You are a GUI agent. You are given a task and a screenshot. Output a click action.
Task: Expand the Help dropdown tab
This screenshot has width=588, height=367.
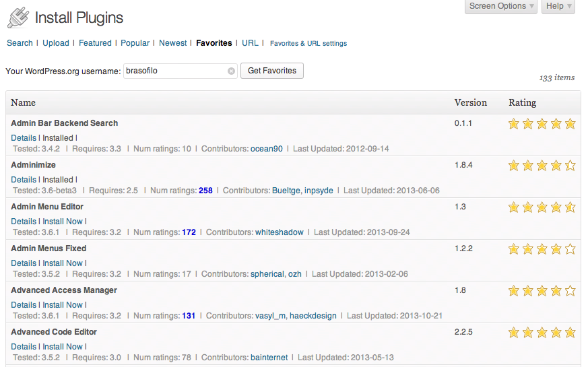click(x=558, y=6)
